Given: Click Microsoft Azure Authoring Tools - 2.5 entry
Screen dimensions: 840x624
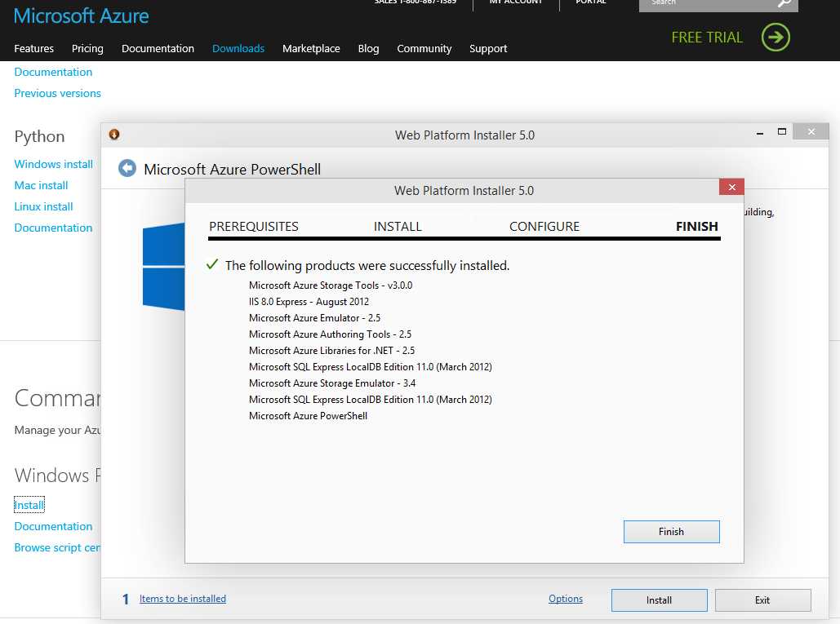Looking at the screenshot, I should [x=330, y=334].
